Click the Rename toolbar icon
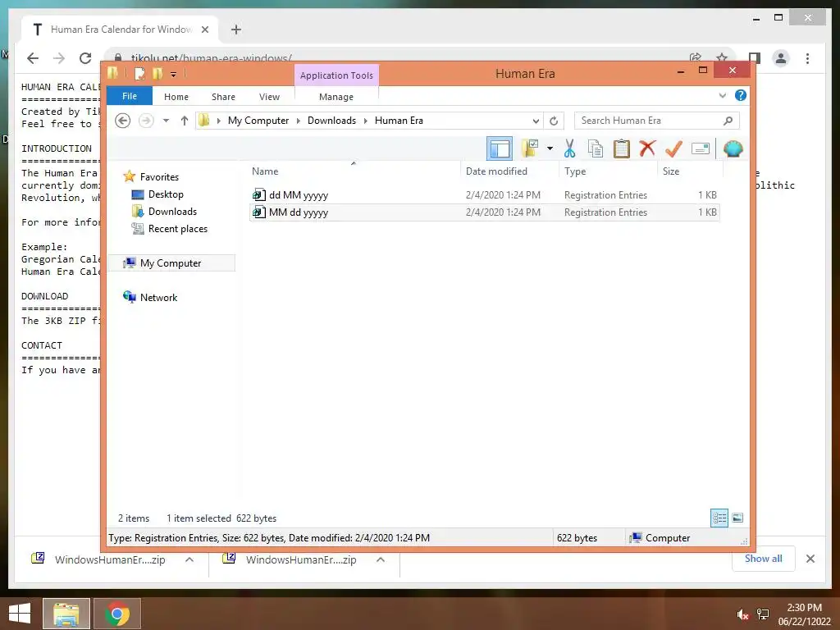 [x=701, y=148]
